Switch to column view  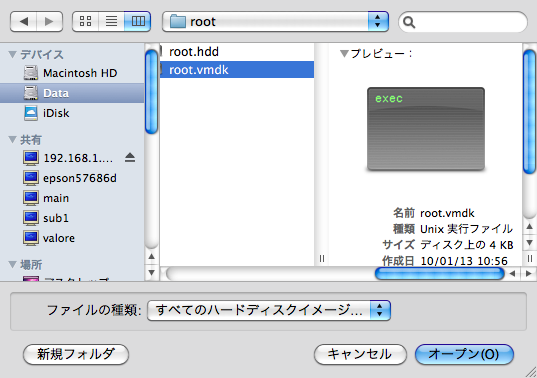(x=138, y=22)
